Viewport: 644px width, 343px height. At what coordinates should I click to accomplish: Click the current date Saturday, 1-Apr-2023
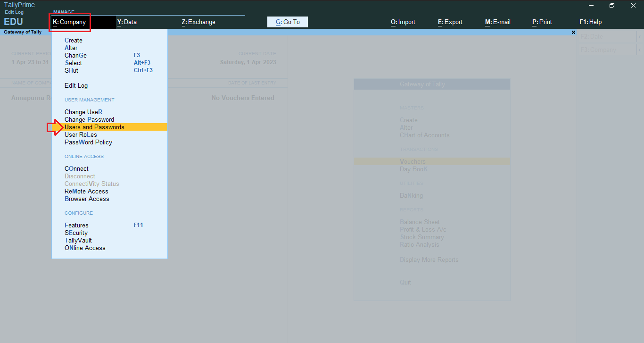pos(248,62)
